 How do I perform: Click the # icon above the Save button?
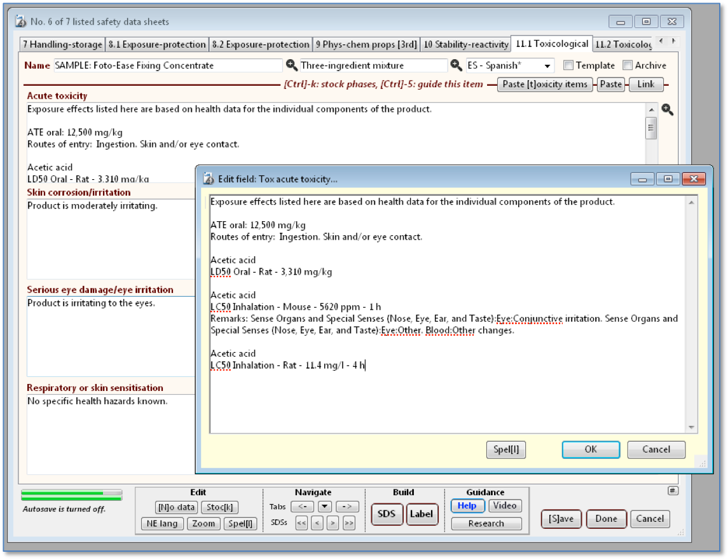[x=673, y=491]
